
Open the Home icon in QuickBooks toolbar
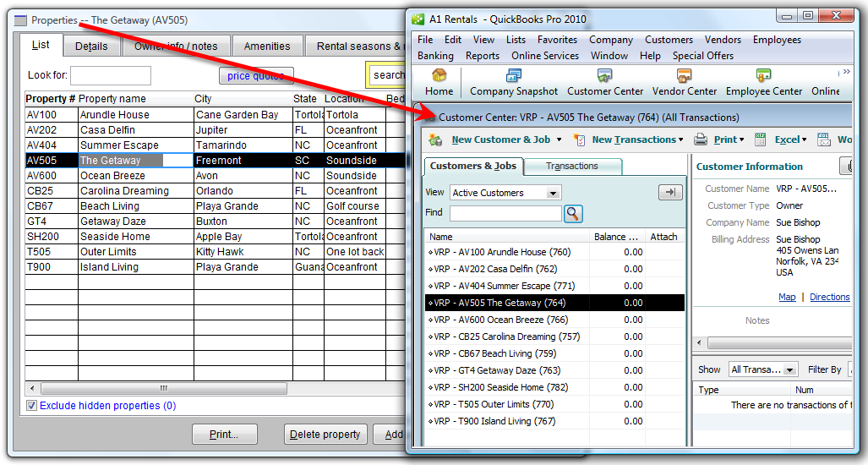click(x=439, y=82)
